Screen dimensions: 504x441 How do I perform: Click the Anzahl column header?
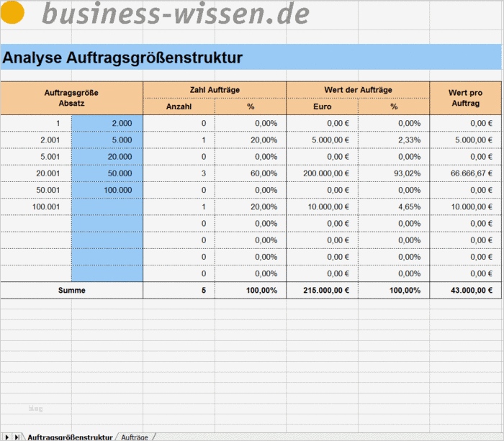click(x=179, y=106)
